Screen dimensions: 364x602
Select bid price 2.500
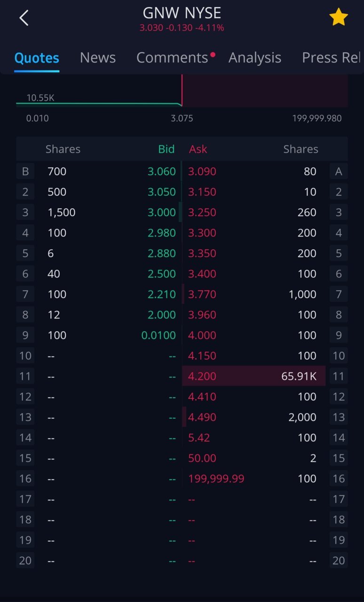coord(161,274)
